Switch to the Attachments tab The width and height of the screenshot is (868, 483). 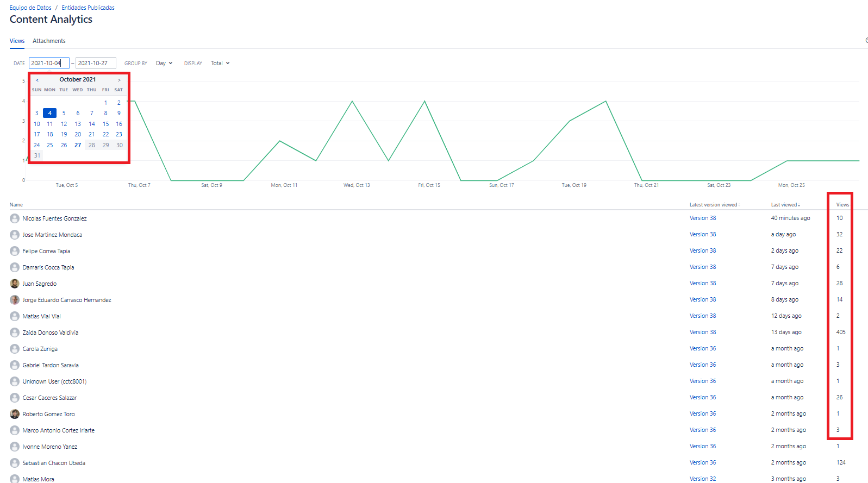coord(49,41)
